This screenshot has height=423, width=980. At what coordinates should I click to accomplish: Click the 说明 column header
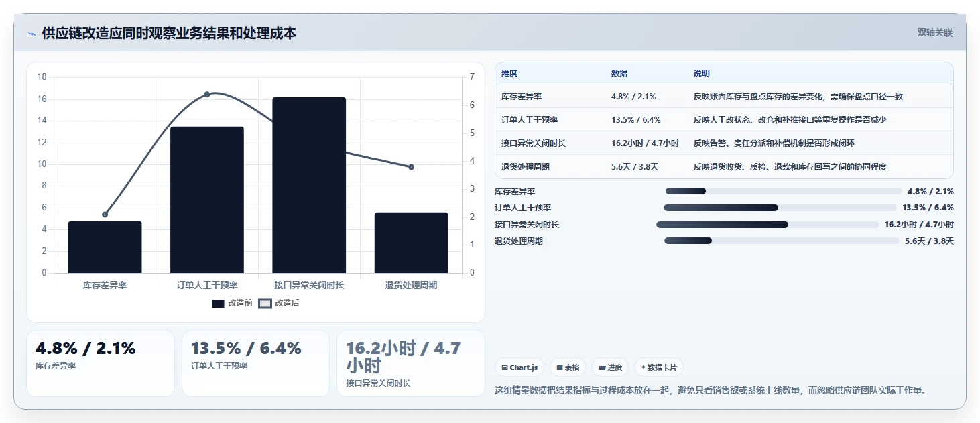[702, 74]
